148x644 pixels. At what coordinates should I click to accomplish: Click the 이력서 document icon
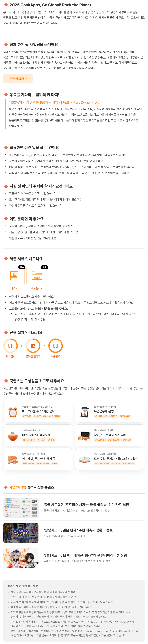(x=14, y=275)
